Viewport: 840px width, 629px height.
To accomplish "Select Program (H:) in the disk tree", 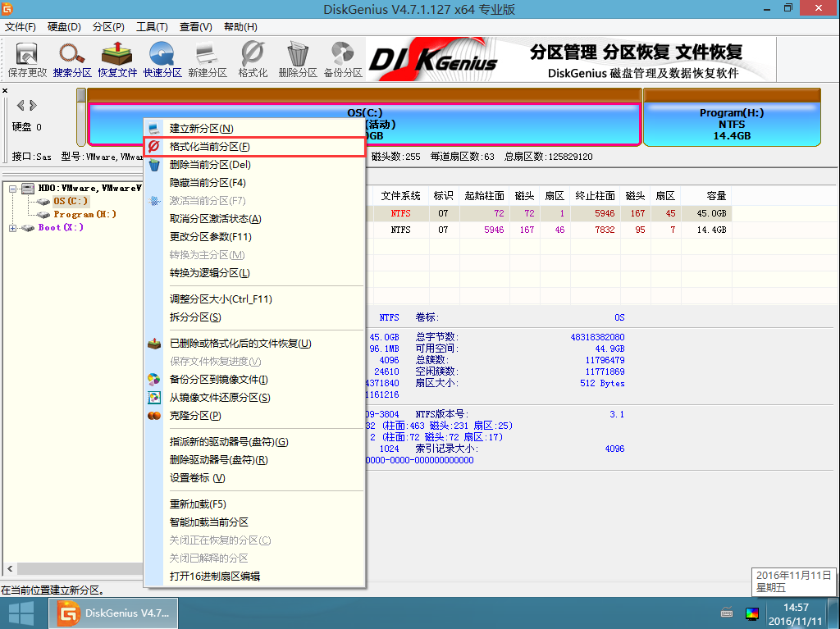I will (84, 214).
